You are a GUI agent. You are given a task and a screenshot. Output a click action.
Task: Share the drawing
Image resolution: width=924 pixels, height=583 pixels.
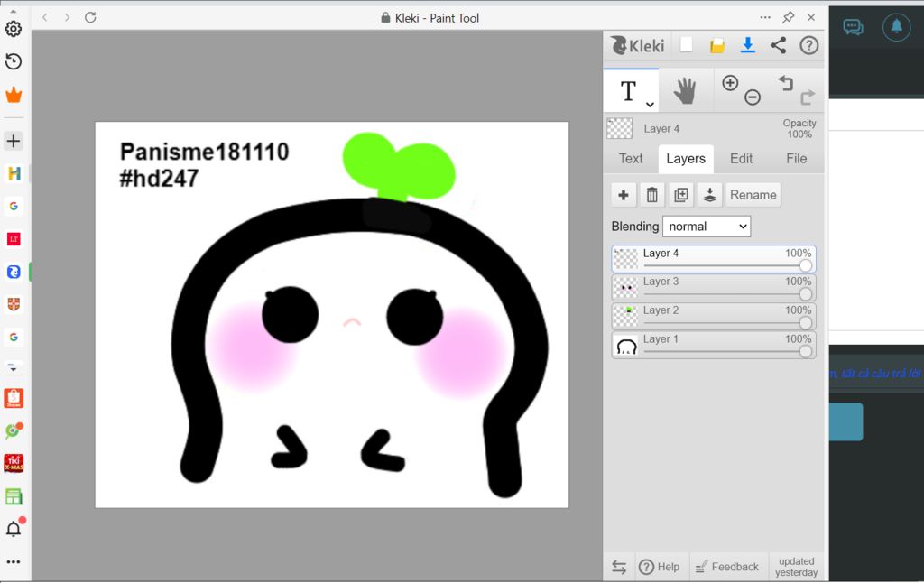778,45
